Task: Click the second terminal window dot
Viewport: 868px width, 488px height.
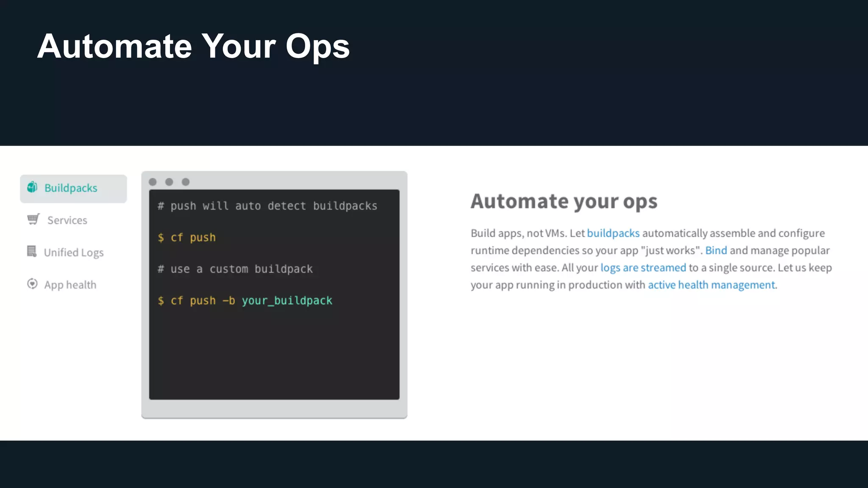Action: 169,182
